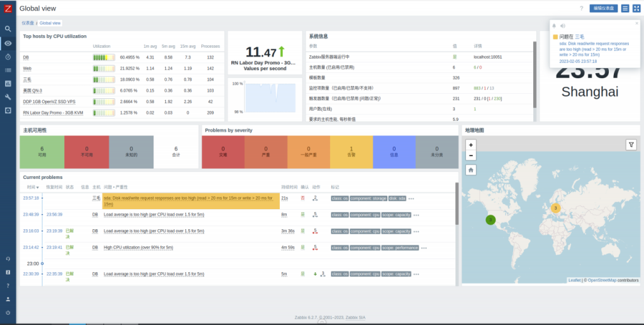Open the Zabbix SIA footer link
The image size is (644, 325).
[355, 317]
